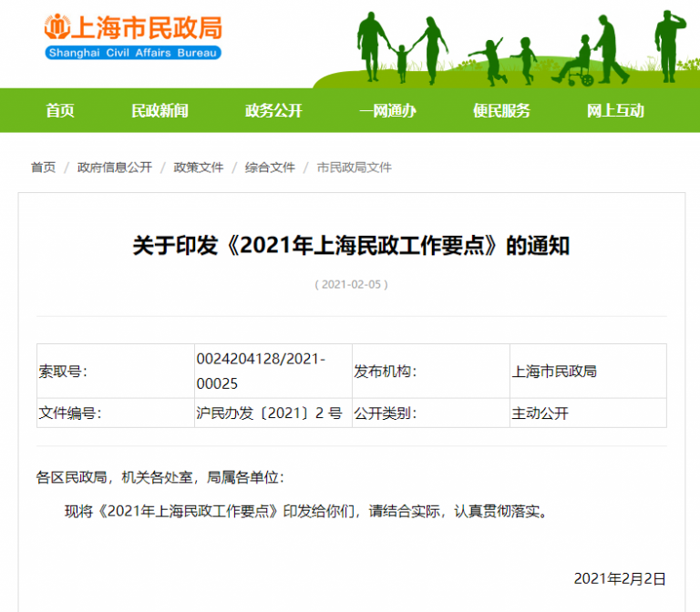Follow the 政府信息公开 breadcrumb link
The image size is (700, 612).
point(115,168)
